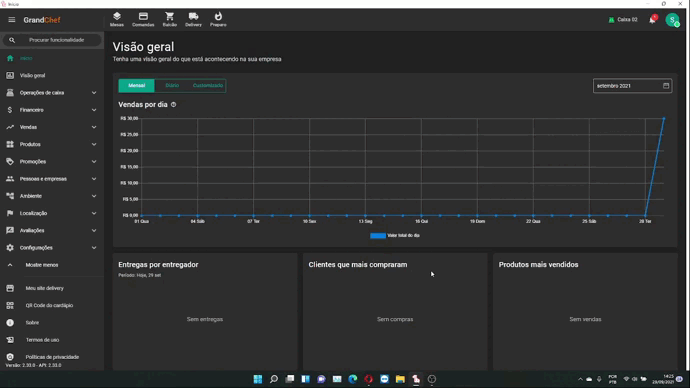Expand the Financeiro chevron

(94, 110)
